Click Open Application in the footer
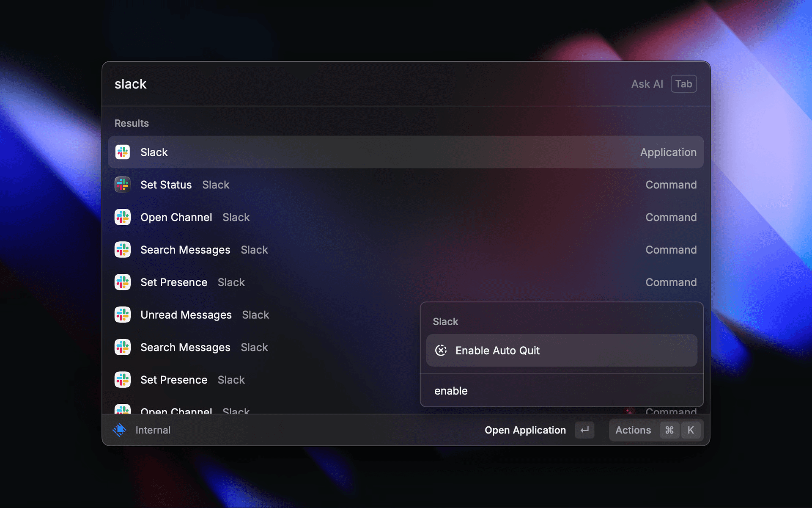The image size is (812, 508). pyautogui.click(x=525, y=430)
